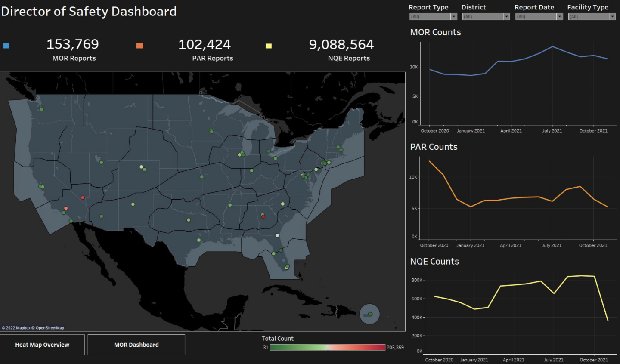Click the Total Count color gradient legend
Screen dimensions: 620x364
(327, 347)
